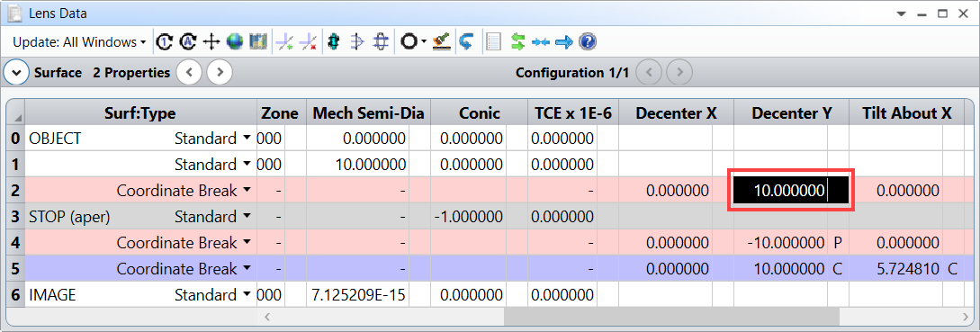Open type dropdown for row 2 Coordinate Break
The image size is (980, 332).
(x=247, y=190)
